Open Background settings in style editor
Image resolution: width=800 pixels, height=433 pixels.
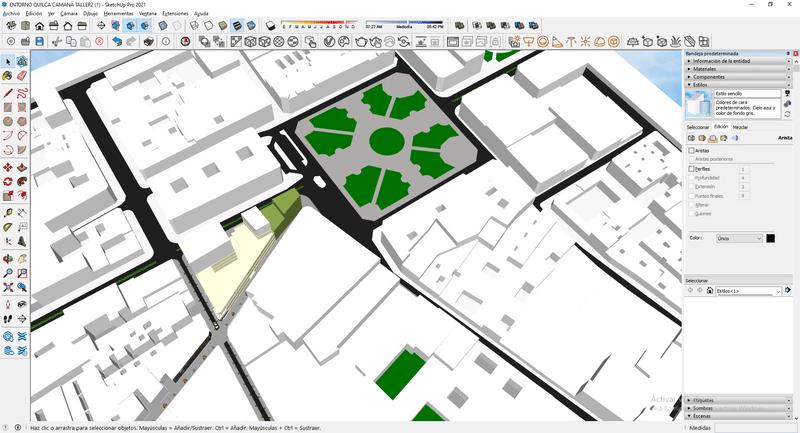tap(713, 138)
